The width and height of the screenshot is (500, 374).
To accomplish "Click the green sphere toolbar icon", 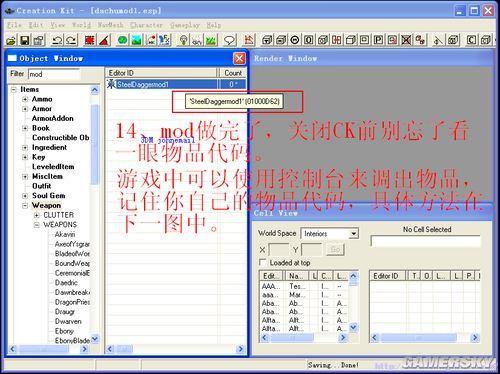I will click(123, 40).
